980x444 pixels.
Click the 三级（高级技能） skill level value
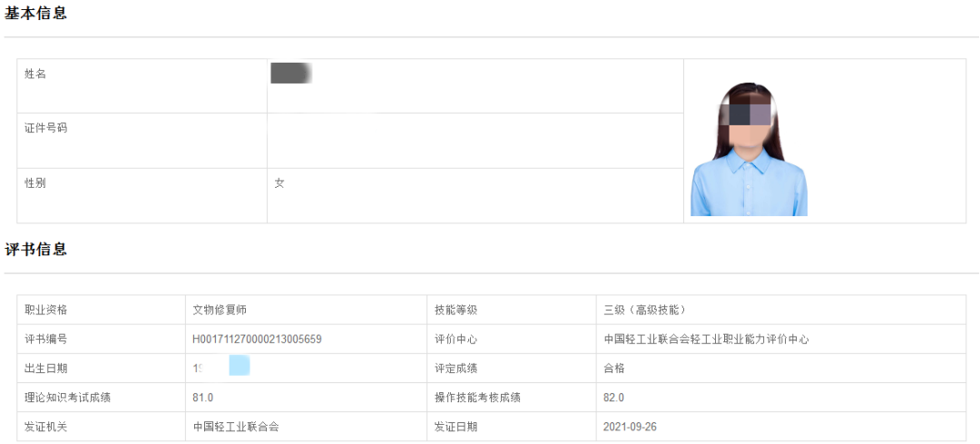click(x=651, y=310)
